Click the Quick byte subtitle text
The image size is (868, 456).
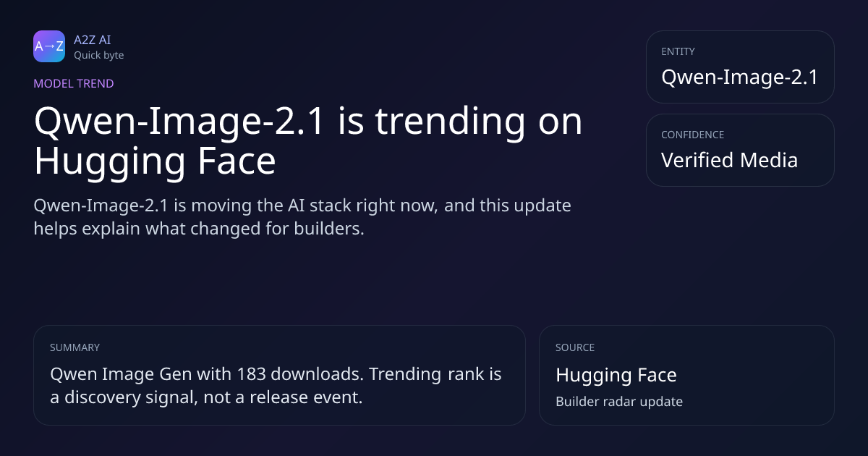(98, 55)
